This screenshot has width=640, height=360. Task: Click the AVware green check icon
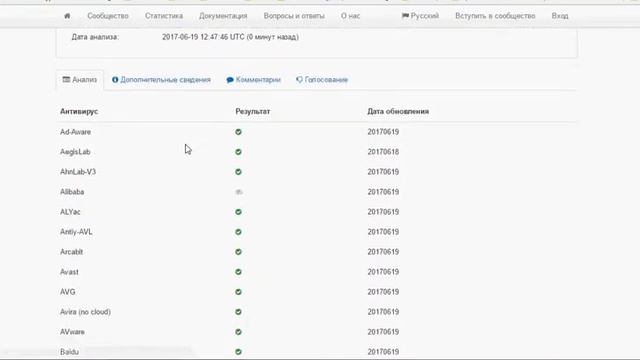coord(238,332)
